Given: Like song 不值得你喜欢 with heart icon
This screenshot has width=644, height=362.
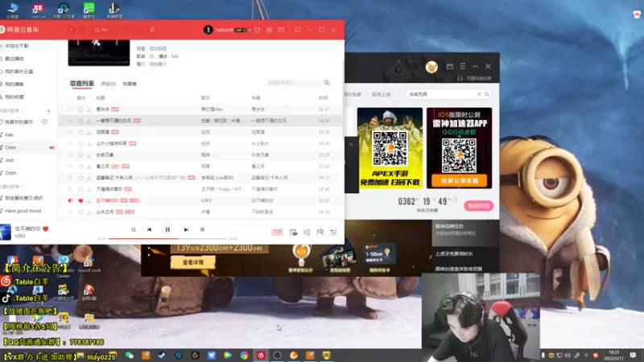Looking at the screenshot, I should coord(80,189).
